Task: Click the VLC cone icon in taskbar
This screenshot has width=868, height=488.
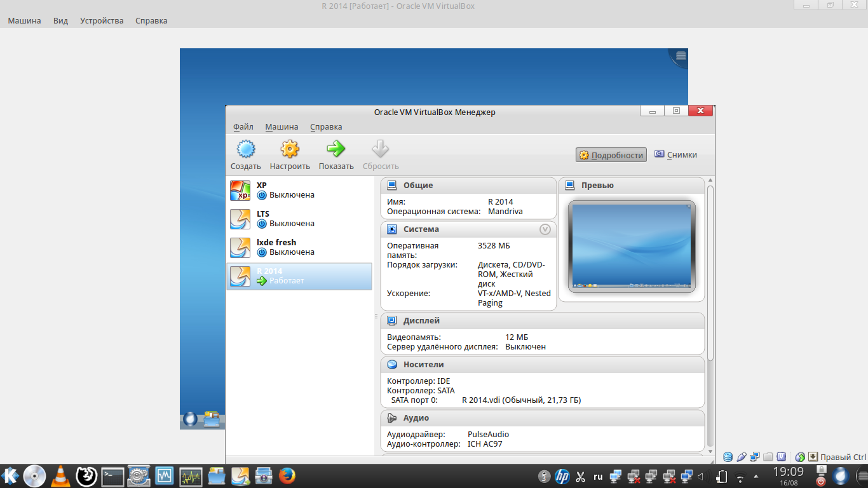Action: tap(60, 476)
